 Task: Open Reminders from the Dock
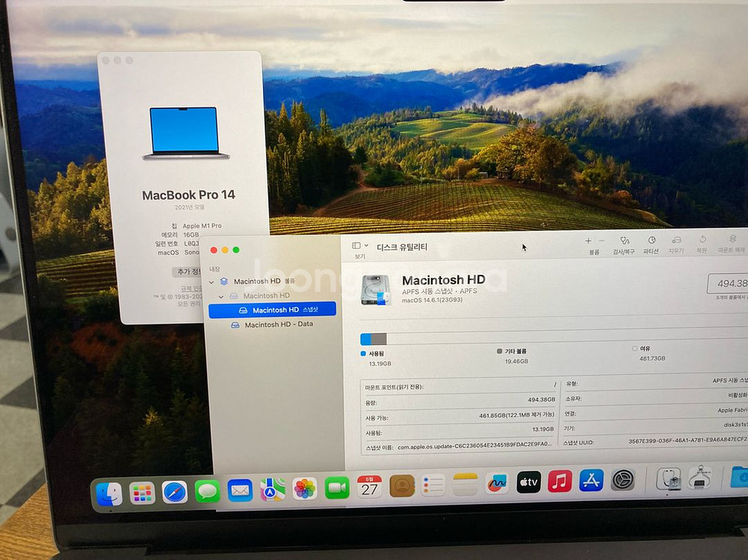pos(433,485)
